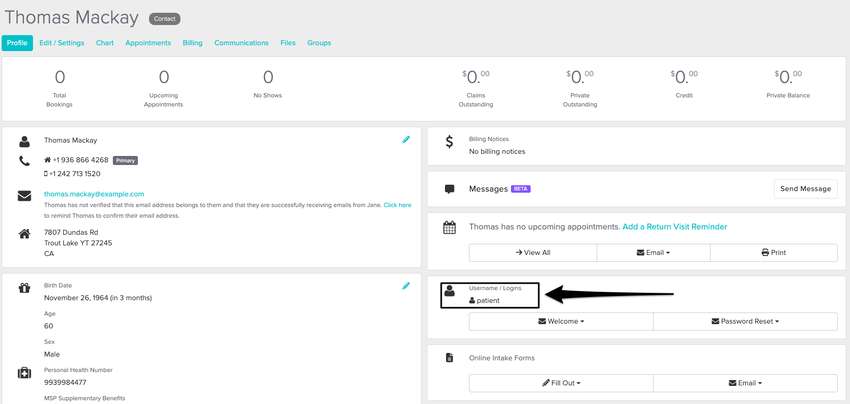Click the small home icon before +1 936 866 4268
This screenshot has width=850, height=404.
click(x=48, y=160)
